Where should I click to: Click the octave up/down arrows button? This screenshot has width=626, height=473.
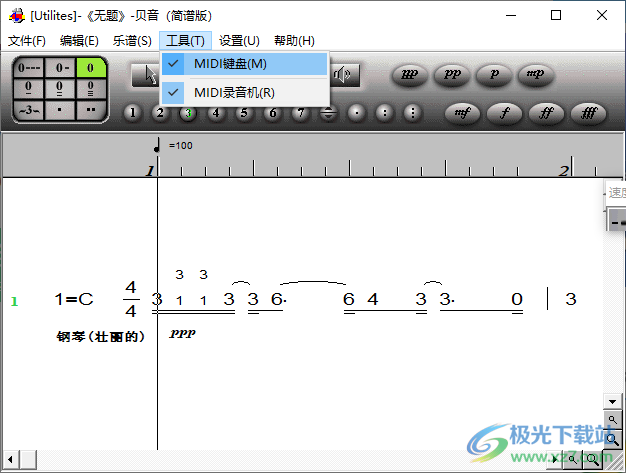tap(328, 113)
